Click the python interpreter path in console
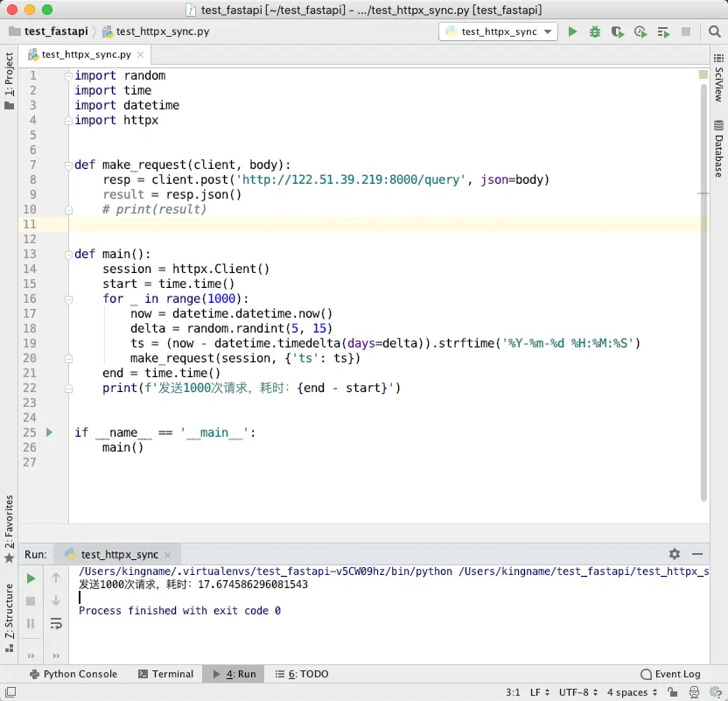 pos(265,571)
